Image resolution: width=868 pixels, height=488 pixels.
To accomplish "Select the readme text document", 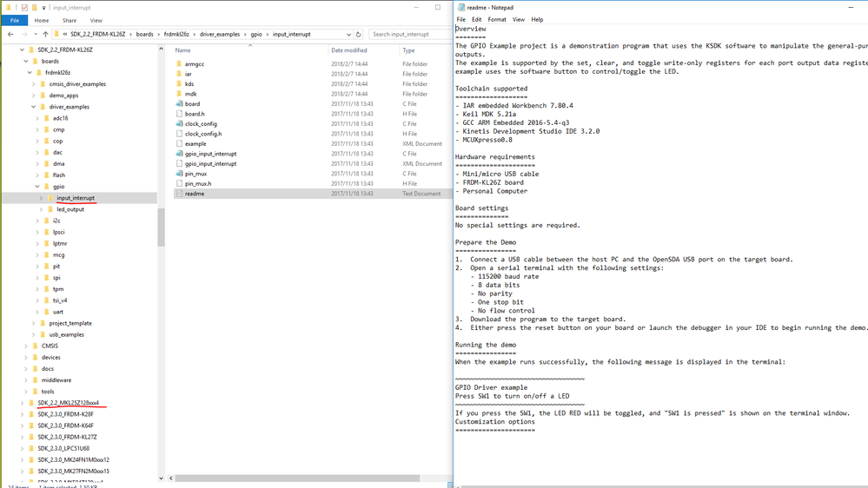I will [x=195, y=194].
